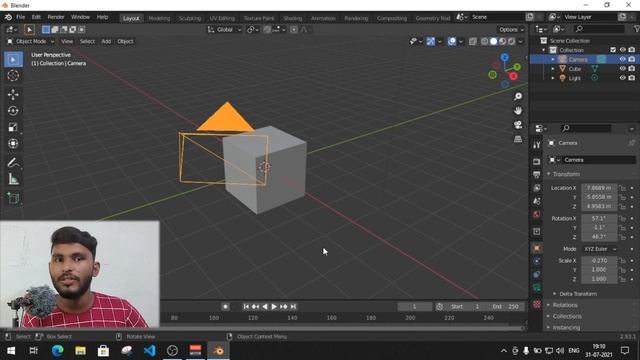Jump to timeline end frame
Image resolution: width=640 pixels, height=360 pixels.
tap(293, 307)
